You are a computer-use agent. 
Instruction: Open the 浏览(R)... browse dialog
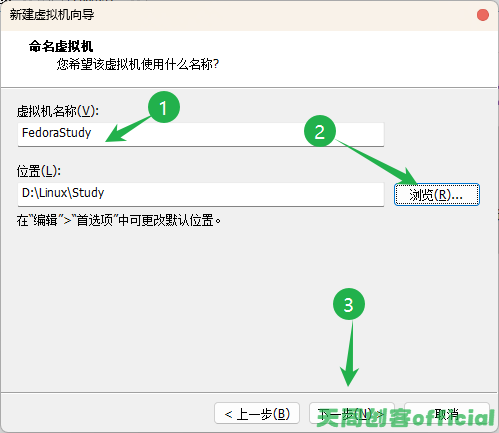tap(437, 194)
